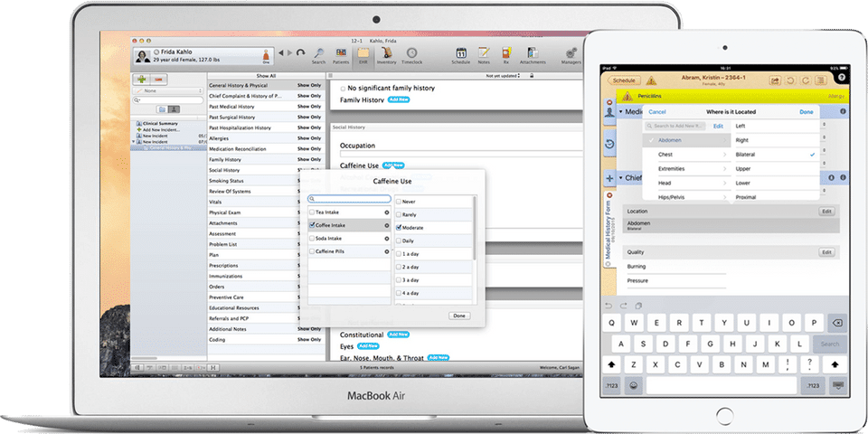Collapse the Medi section triangle on iPad
Image resolution: width=868 pixels, height=434 pixels.
coord(621,112)
